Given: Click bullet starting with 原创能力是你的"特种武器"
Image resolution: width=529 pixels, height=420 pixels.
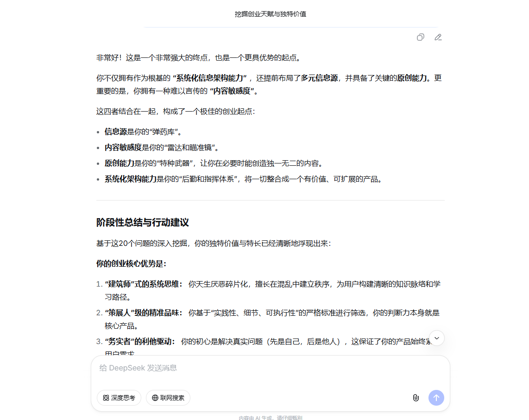Looking at the screenshot, I should tap(214, 163).
